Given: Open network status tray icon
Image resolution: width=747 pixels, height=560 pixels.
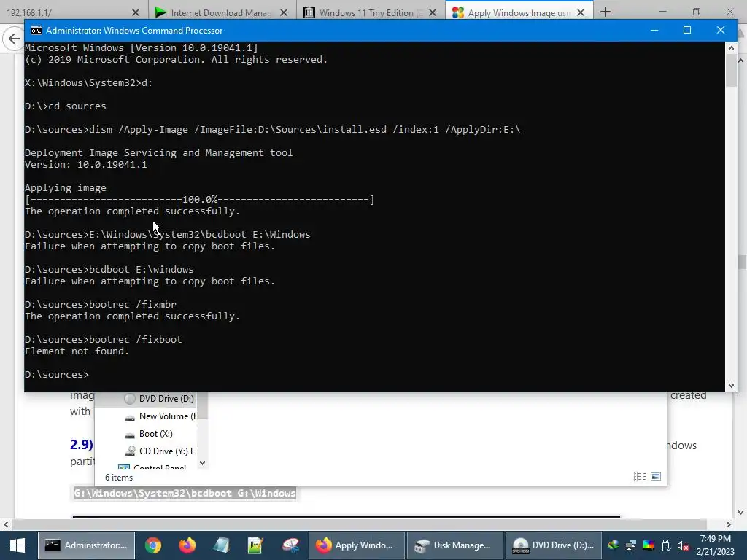Looking at the screenshot, I should 631,545.
